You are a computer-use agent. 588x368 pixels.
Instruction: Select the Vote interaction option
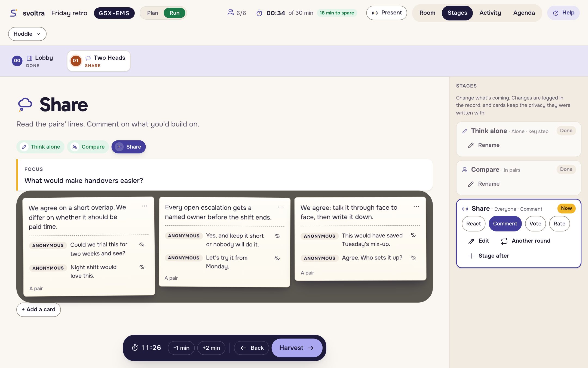click(x=535, y=224)
